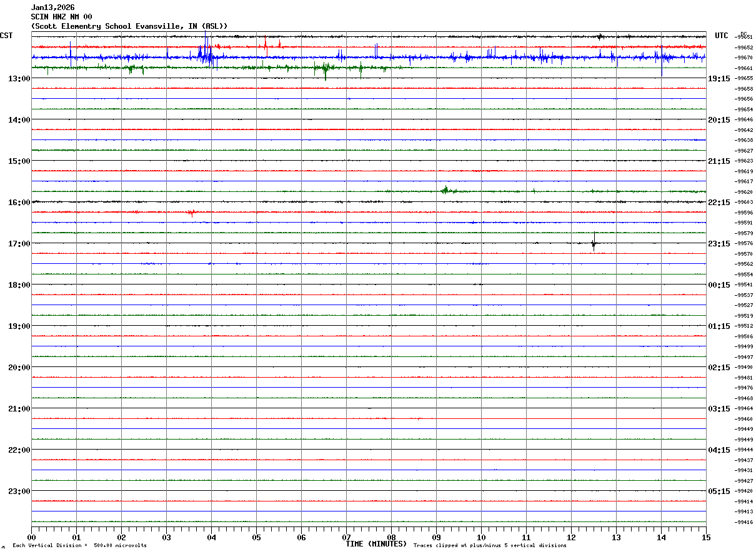Click the 14 minute tick label
Image resolution: width=756 pixels, height=554 pixels.
[661, 537]
